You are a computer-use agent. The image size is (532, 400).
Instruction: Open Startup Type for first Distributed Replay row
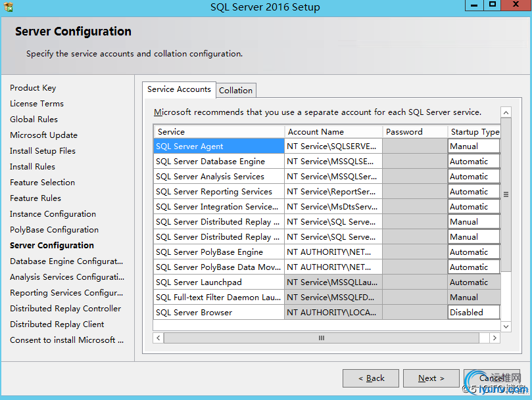tap(473, 222)
